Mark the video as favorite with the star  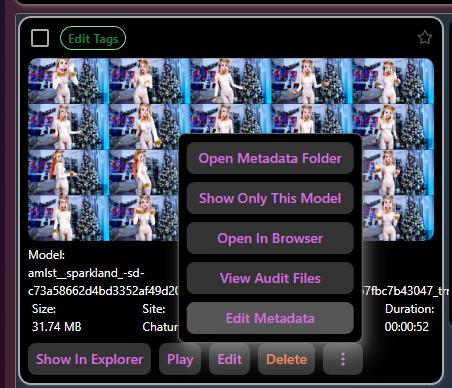[425, 37]
